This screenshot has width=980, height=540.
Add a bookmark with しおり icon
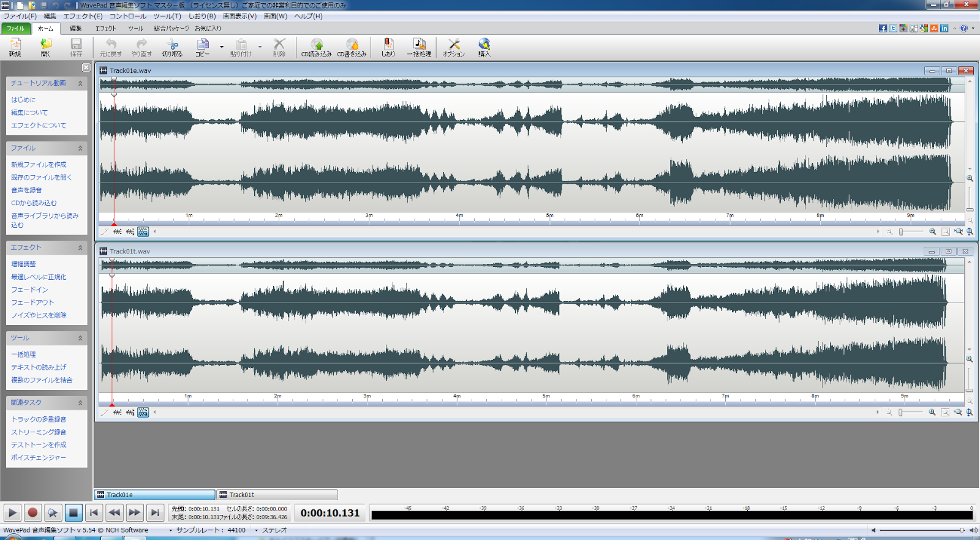pos(388,47)
